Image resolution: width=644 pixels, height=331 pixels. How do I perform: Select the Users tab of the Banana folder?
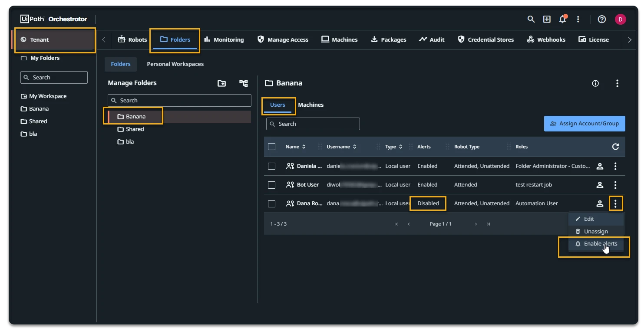click(x=277, y=105)
